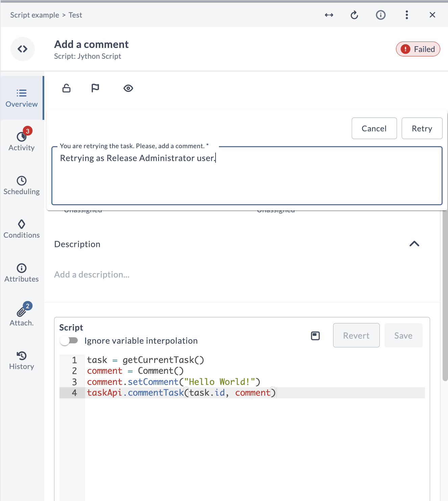Viewport: 448px width, 501px height.
Task: Toggle the eye watch icon
Action: [128, 88]
